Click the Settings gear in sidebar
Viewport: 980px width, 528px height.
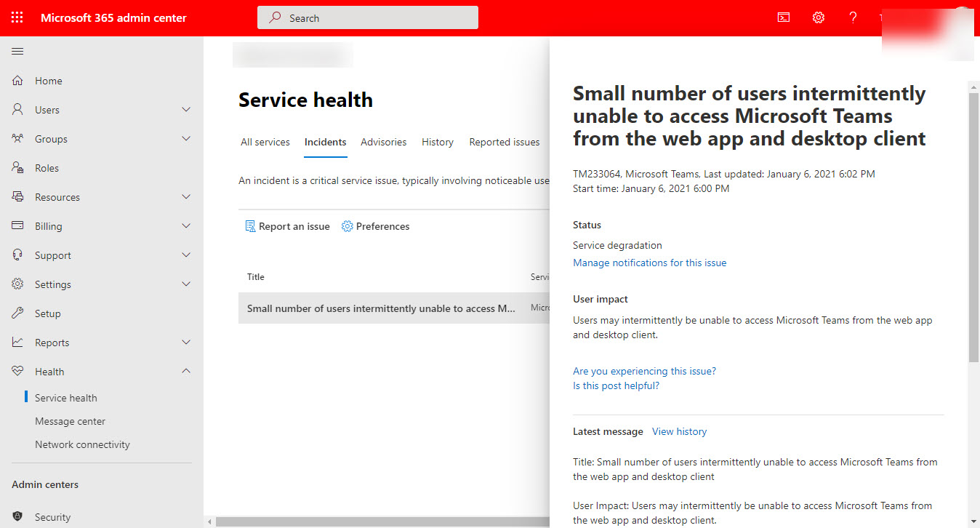tap(18, 284)
